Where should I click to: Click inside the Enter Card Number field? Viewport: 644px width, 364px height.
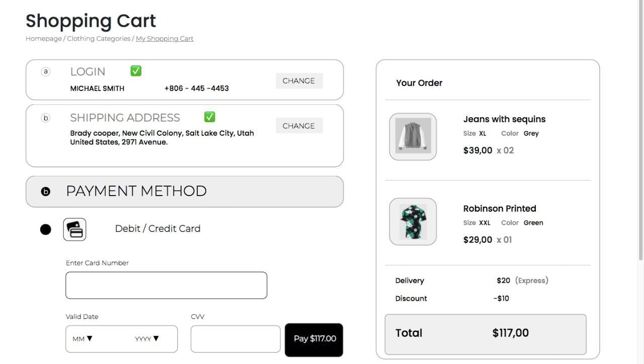[x=166, y=285]
